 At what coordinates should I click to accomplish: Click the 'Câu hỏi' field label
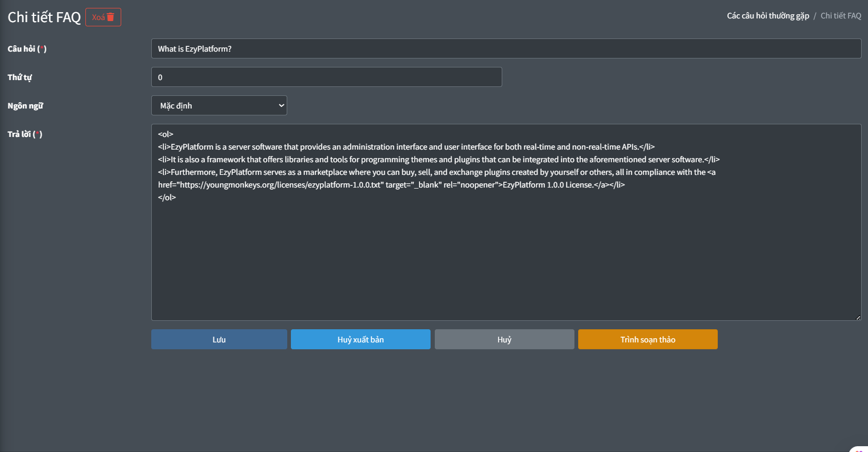(x=27, y=48)
